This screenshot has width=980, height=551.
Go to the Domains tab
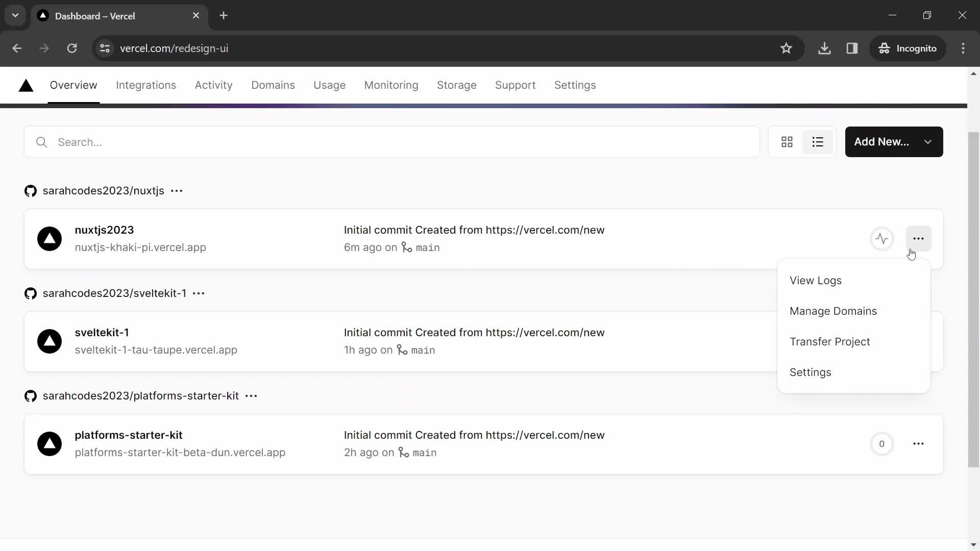tap(273, 85)
